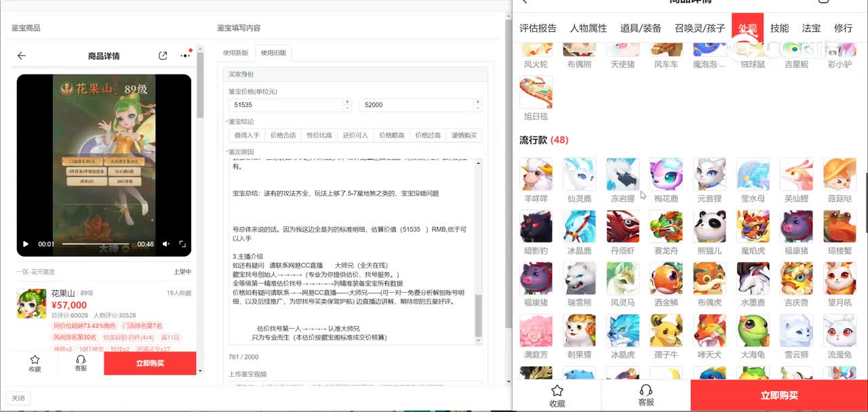Seek along the video progress bar
This screenshot has height=412, width=868.
click(95, 244)
